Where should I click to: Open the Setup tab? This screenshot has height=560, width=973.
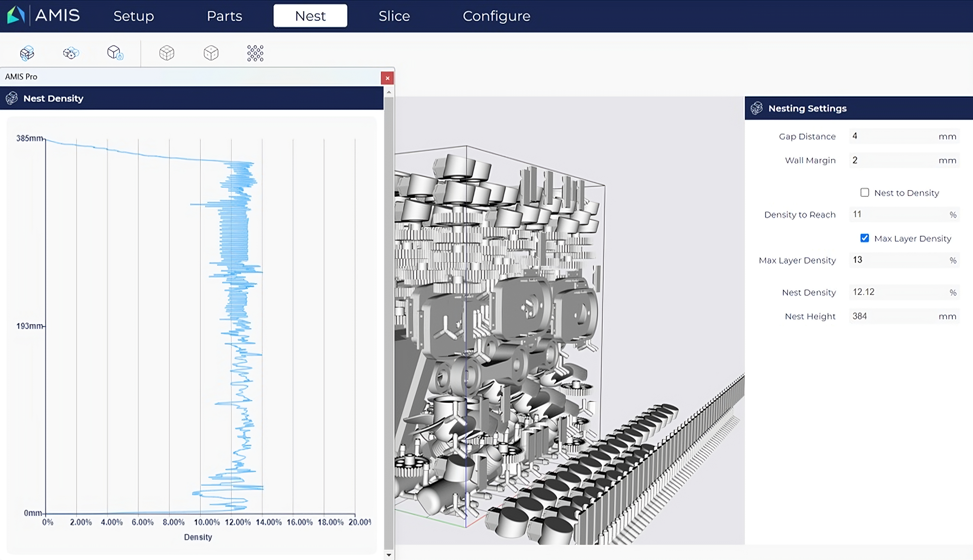134,16
